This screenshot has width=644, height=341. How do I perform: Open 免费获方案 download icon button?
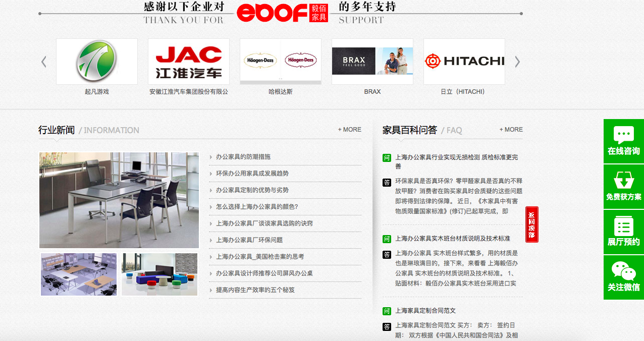pos(624,187)
